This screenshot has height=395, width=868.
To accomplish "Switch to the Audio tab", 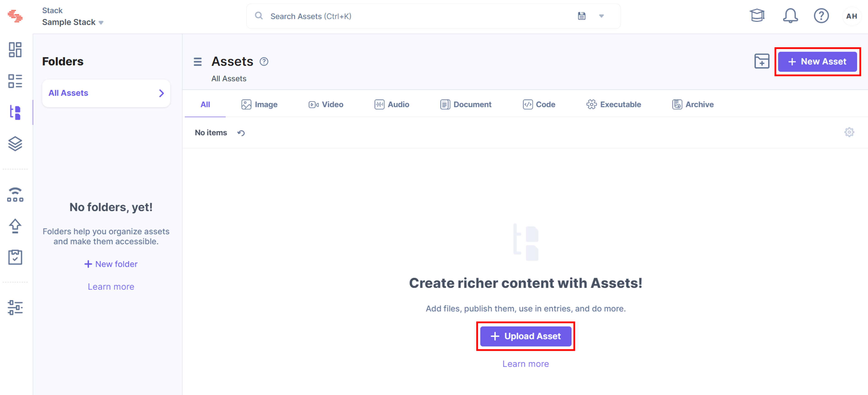I will pyautogui.click(x=392, y=104).
